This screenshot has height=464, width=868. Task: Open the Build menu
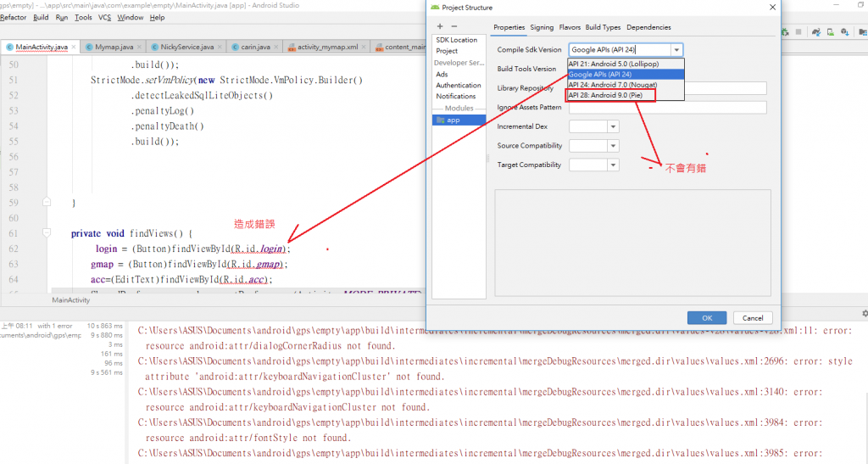[x=41, y=17]
